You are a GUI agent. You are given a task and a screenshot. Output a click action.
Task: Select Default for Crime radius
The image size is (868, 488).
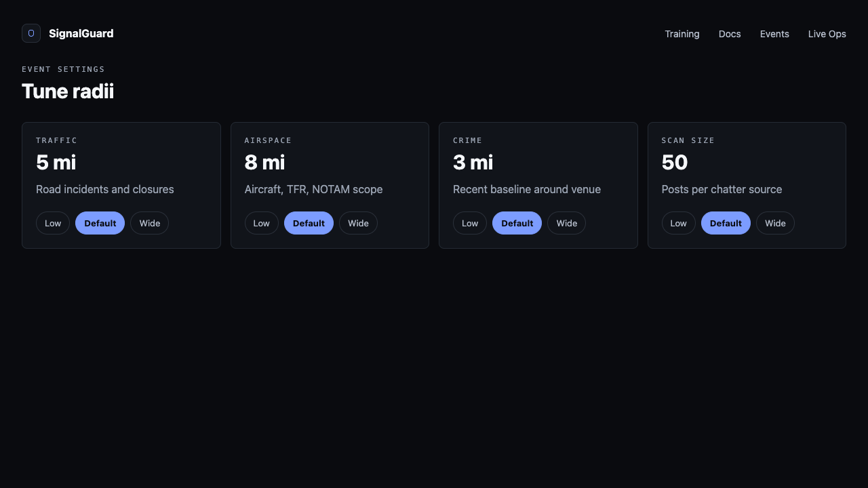tap(517, 223)
